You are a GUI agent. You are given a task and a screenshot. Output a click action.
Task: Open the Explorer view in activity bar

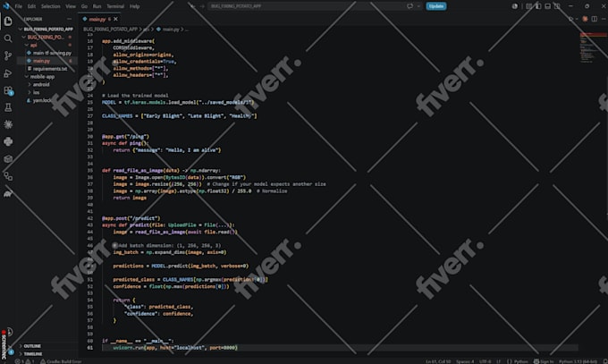[8, 21]
